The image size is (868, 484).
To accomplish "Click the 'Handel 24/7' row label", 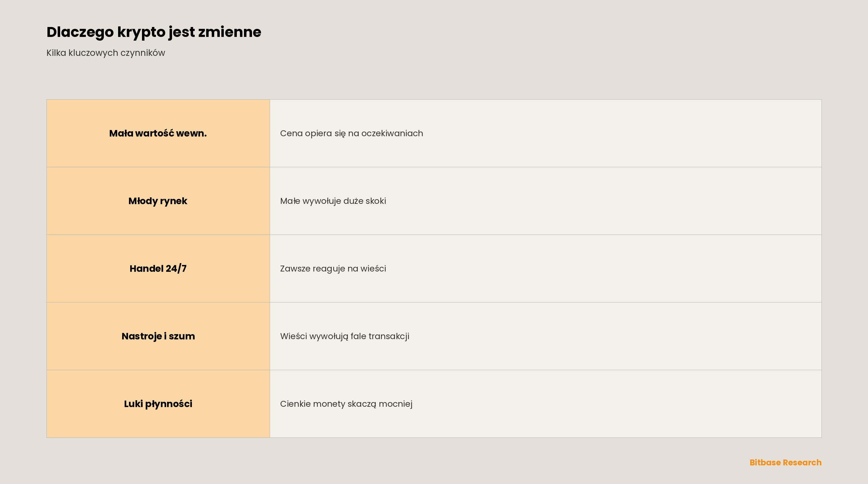I will pos(158,268).
